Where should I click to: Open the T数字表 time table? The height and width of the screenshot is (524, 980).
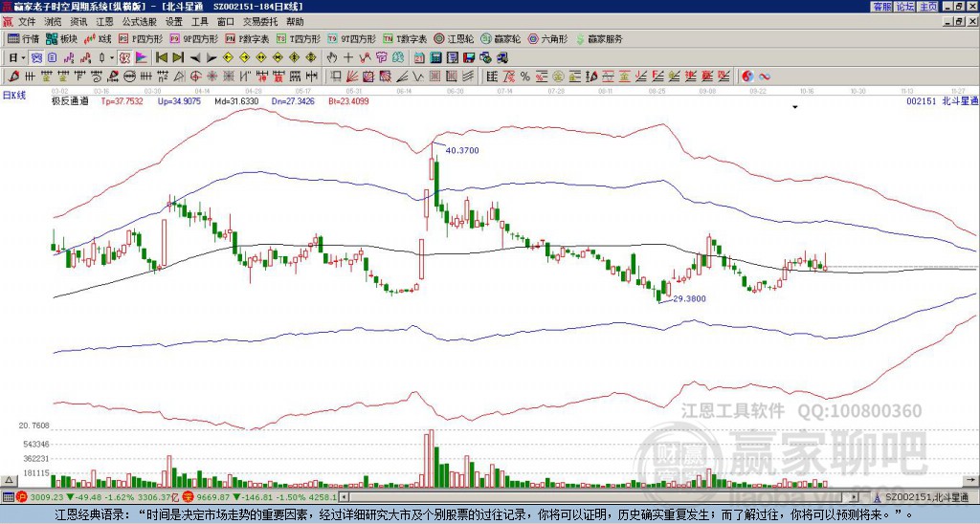pos(405,38)
